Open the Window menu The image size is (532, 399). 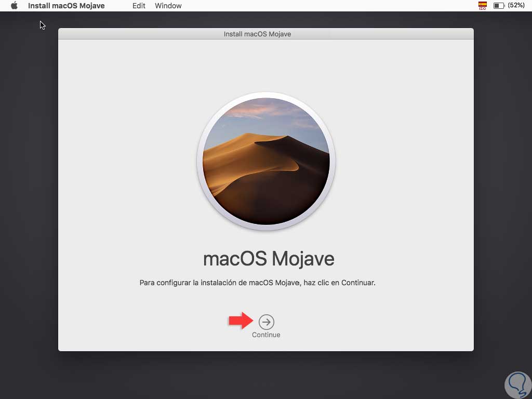pos(168,6)
